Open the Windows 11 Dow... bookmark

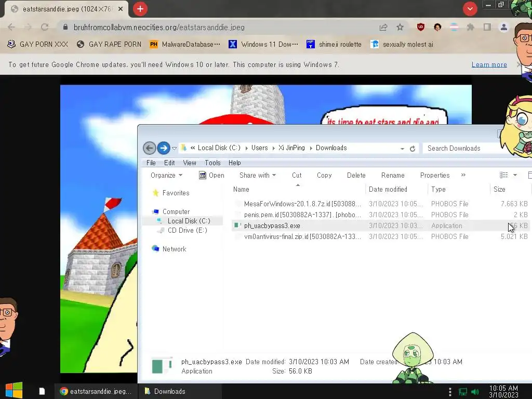[263, 45]
